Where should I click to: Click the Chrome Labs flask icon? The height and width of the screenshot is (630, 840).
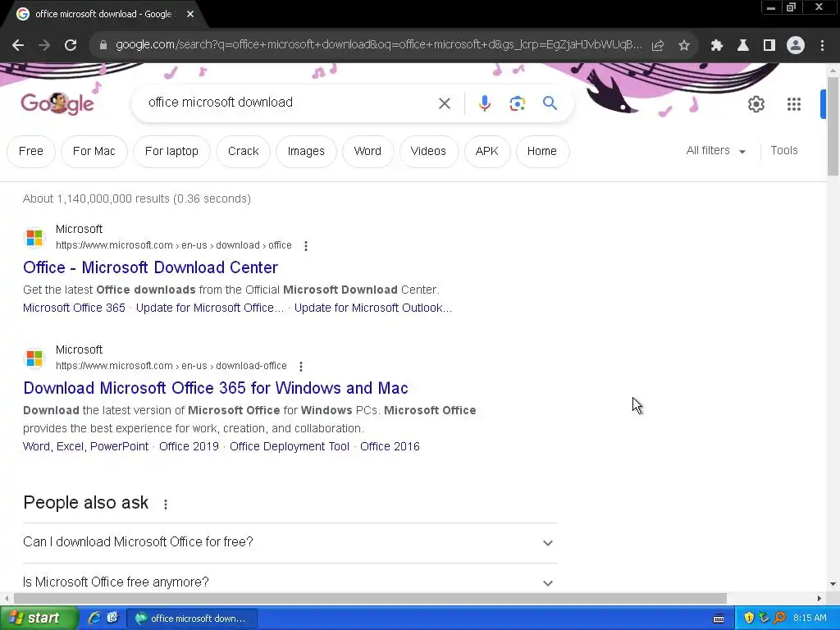click(743, 46)
